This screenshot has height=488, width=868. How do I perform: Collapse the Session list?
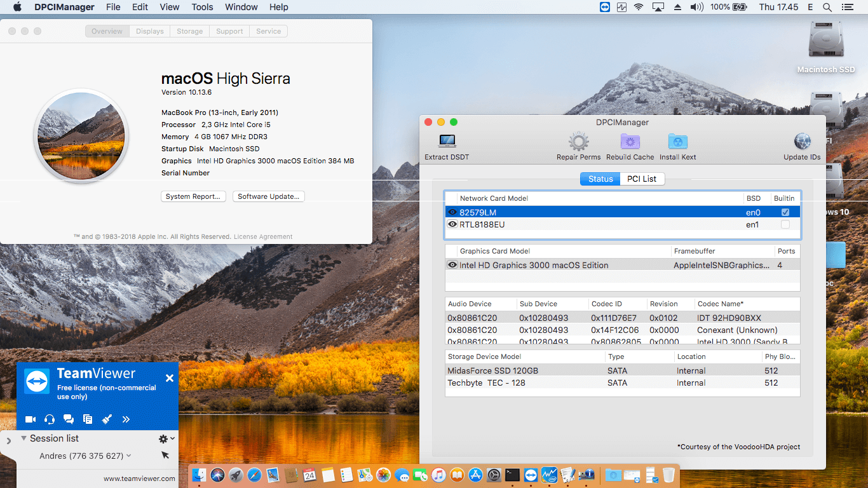click(24, 438)
